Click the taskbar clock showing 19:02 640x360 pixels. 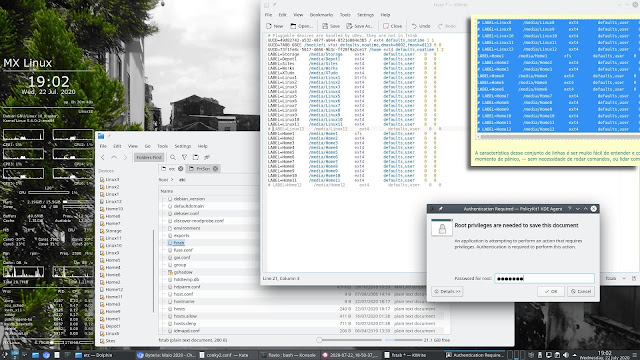tap(604, 355)
